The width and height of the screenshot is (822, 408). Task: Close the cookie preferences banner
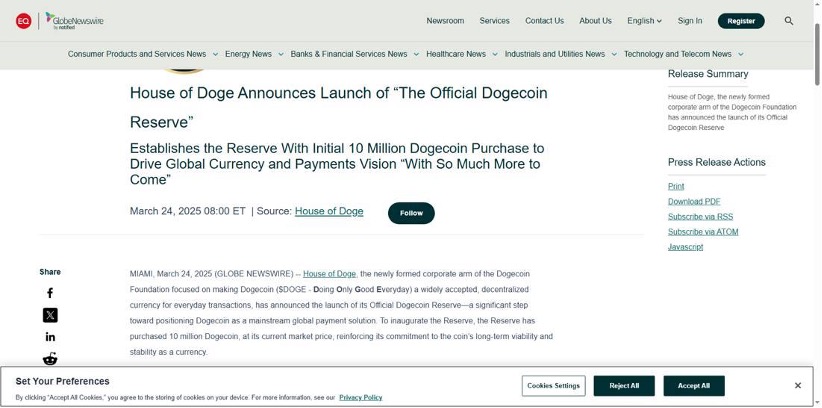click(797, 385)
